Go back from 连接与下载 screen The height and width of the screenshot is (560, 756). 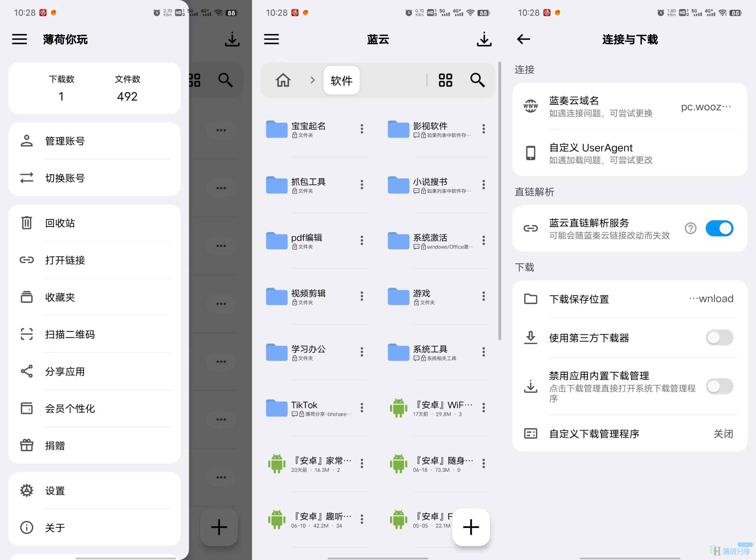click(x=523, y=39)
